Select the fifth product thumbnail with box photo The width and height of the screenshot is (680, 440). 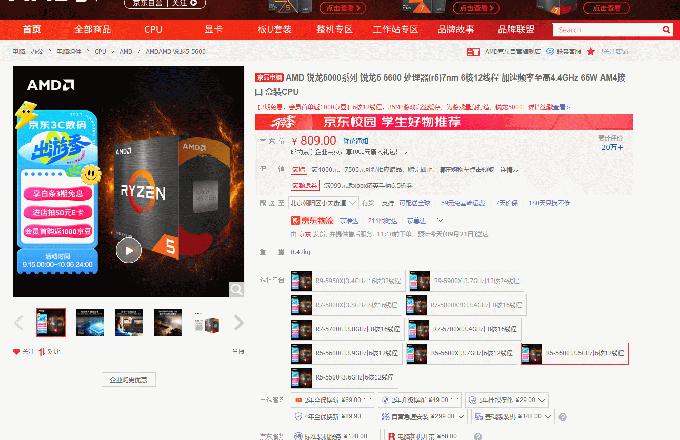click(x=207, y=322)
